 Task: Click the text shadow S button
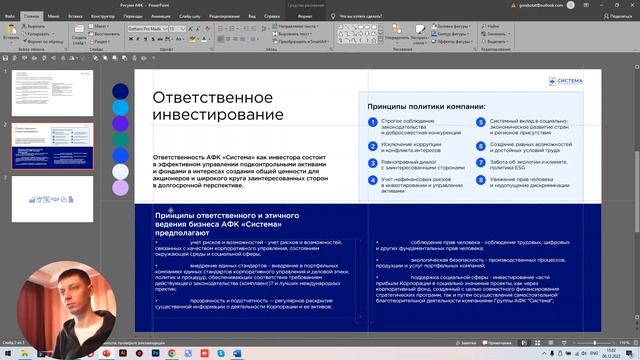(x=153, y=39)
